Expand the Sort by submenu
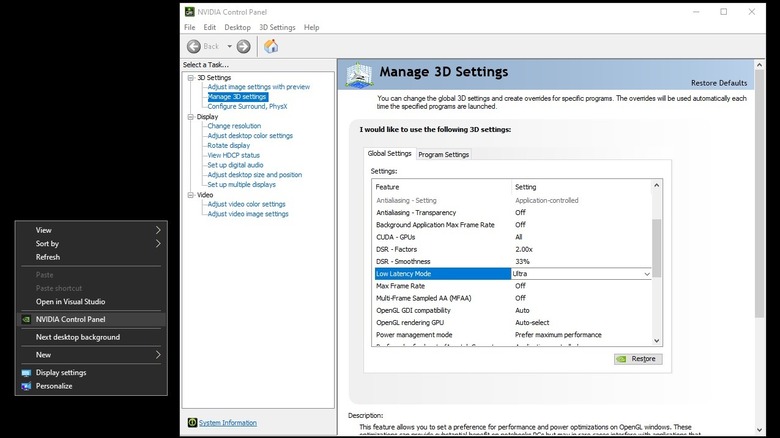Screen dimensions: 780x438 [x=157, y=243]
